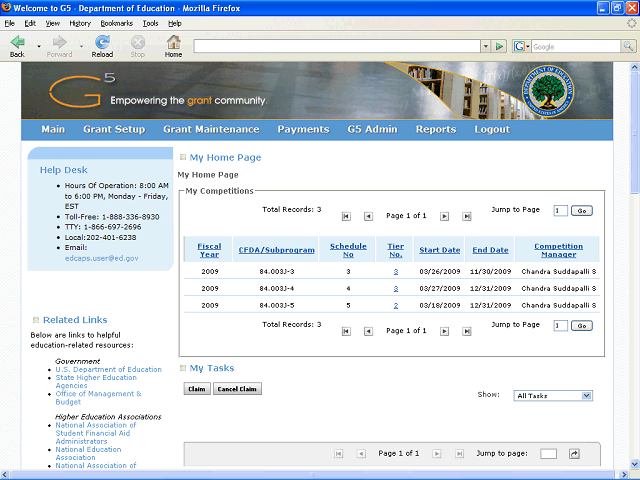Click last-page icon in My Tasks pager

(460, 453)
